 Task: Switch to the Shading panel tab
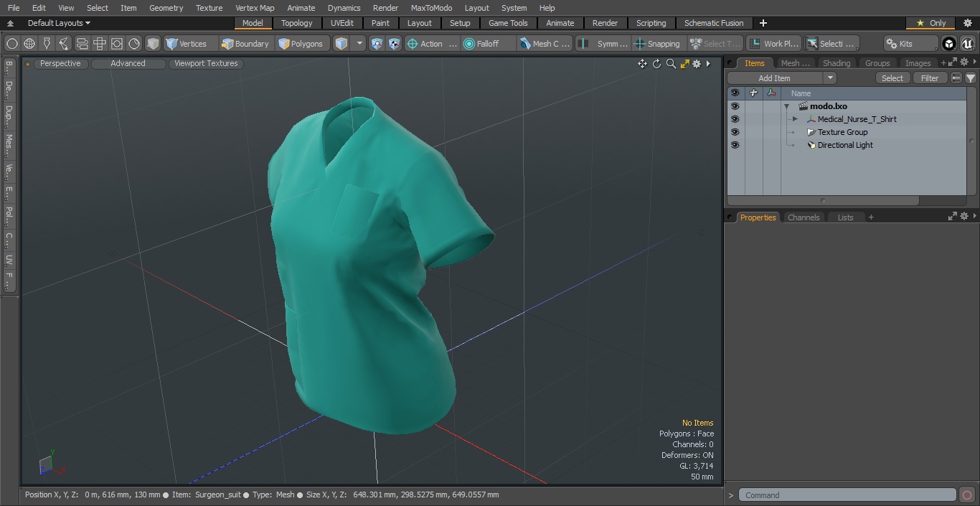(836, 63)
